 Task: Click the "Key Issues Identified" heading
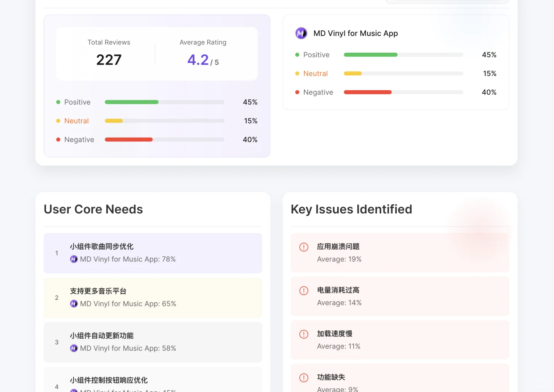[x=352, y=209]
